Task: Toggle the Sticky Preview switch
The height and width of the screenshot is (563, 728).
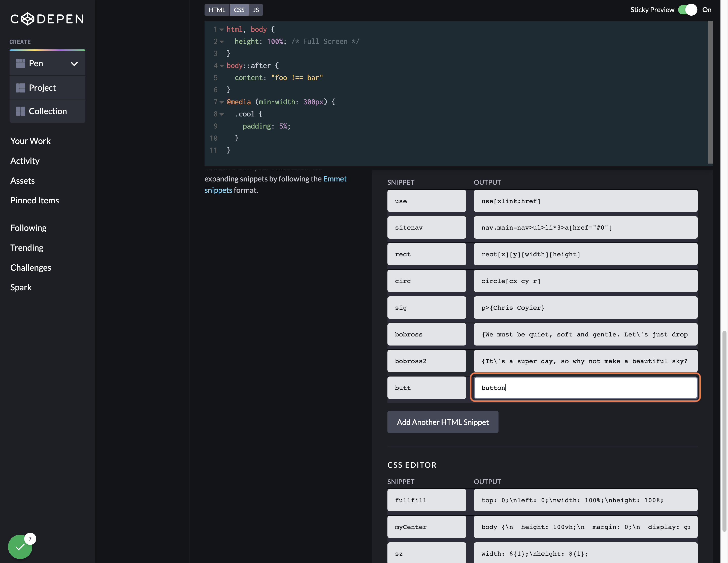Action: click(687, 10)
